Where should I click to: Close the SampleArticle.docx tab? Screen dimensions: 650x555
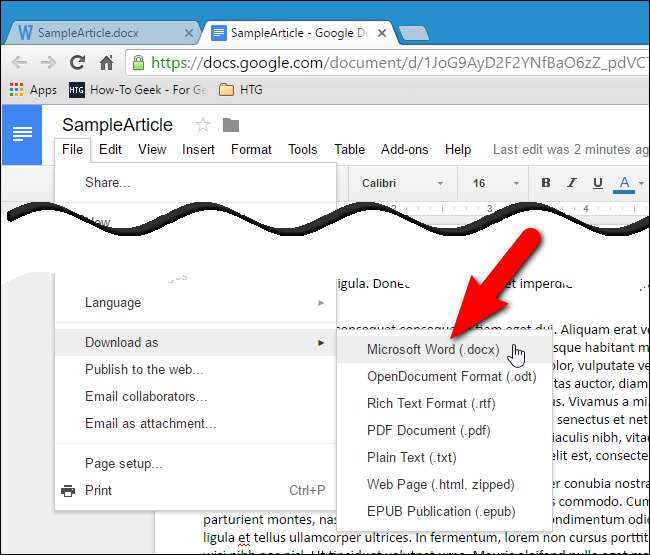point(189,33)
